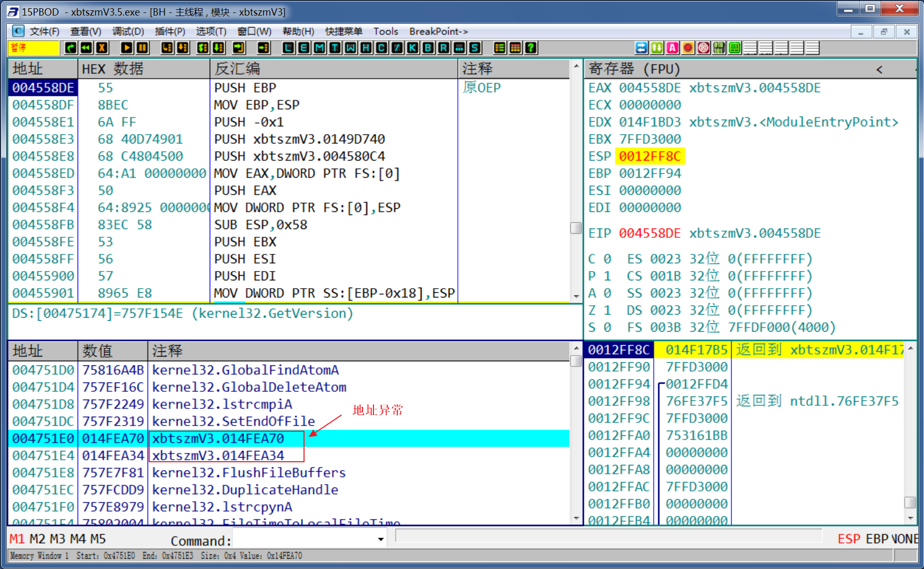
Task: Click the registers pane left chevron
Action: coord(879,69)
